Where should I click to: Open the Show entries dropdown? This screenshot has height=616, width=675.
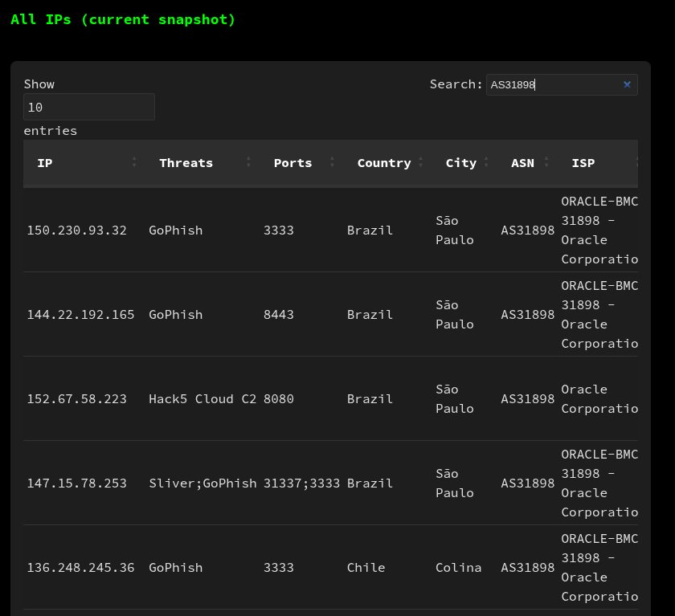click(x=89, y=107)
